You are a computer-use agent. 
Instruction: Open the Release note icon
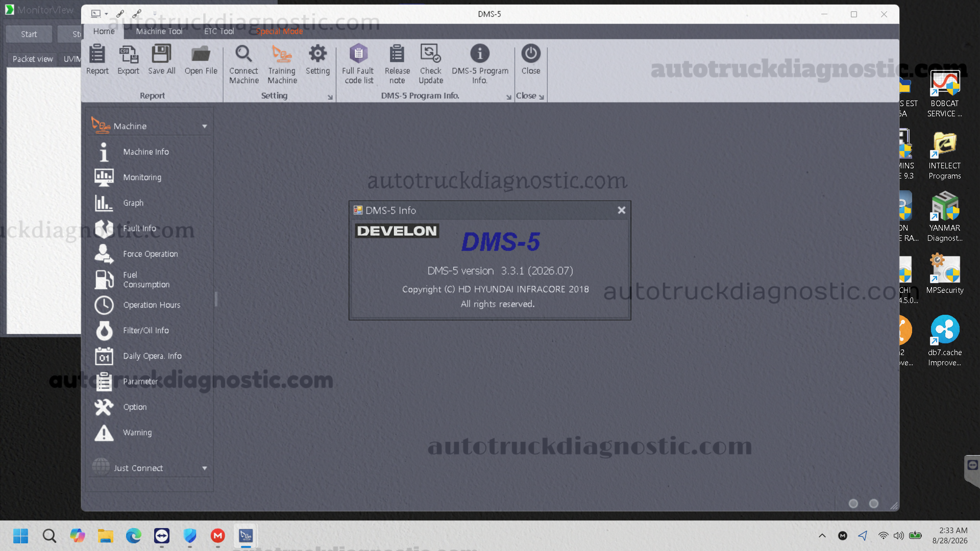397,64
